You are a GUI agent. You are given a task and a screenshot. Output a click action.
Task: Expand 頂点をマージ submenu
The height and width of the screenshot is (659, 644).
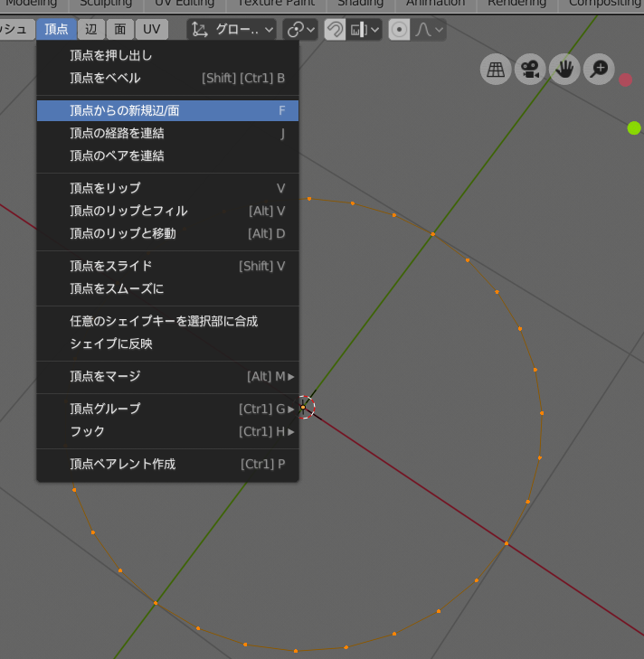pos(168,376)
